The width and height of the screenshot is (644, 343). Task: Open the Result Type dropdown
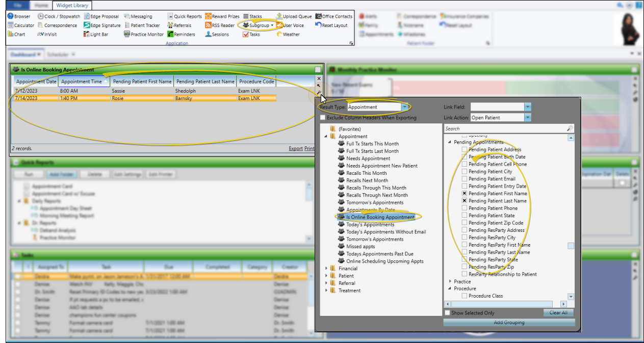pyautogui.click(x=405, y=107)
